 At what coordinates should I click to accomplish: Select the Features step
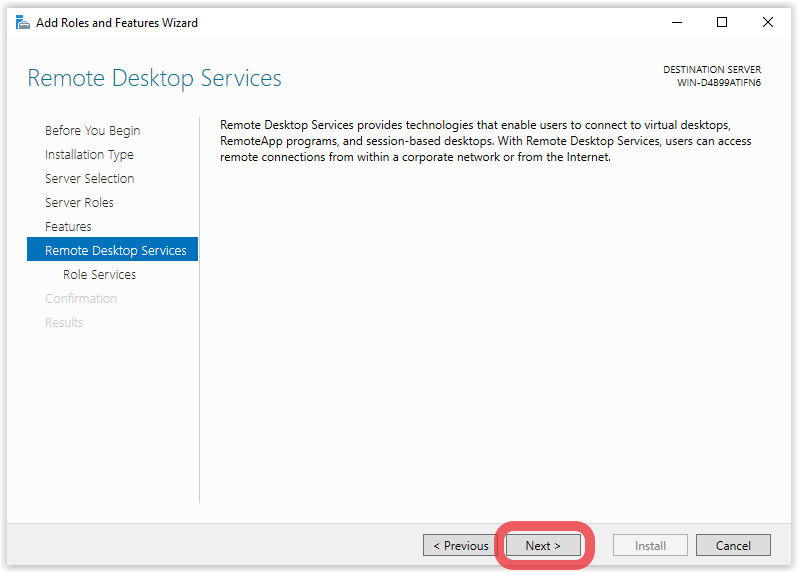68,226
